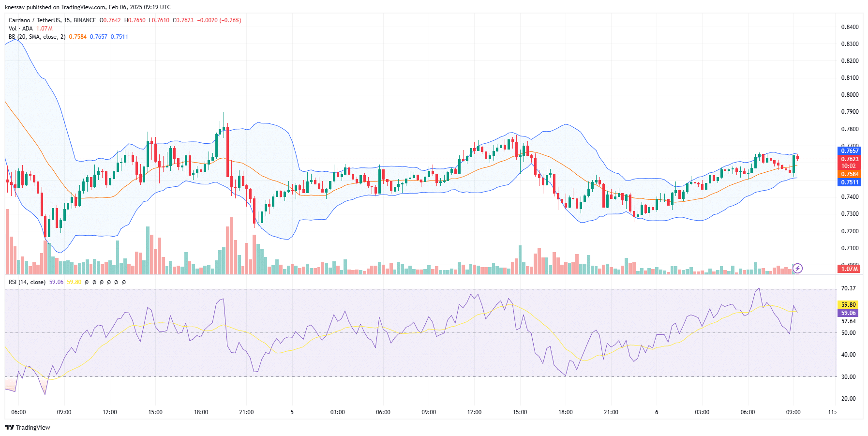Click the 50.00 label on the RSI axis
The height and width of the screenshot is (436, 868).
(848, 333)
